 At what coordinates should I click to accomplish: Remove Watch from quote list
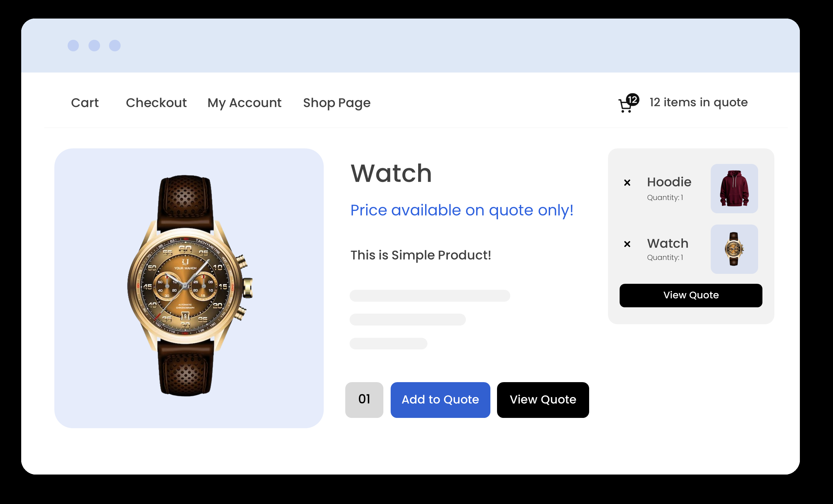(627, 244)
